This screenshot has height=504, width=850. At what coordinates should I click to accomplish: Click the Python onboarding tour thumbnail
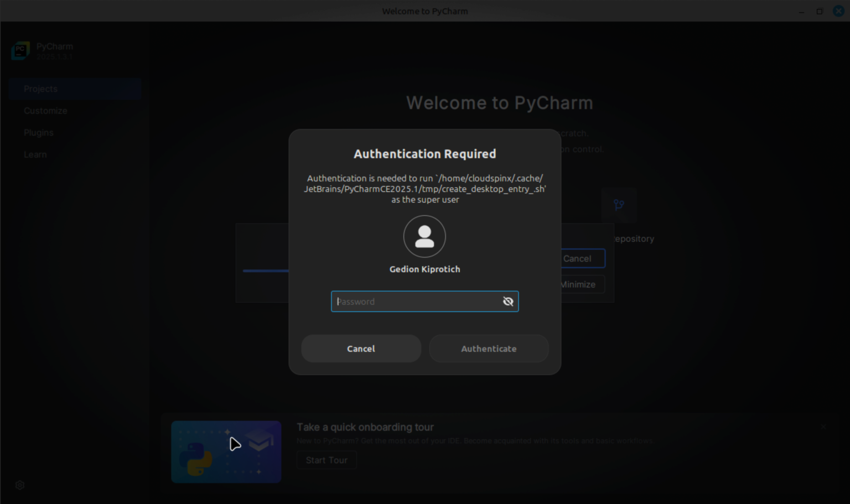[x=226, y=451]
